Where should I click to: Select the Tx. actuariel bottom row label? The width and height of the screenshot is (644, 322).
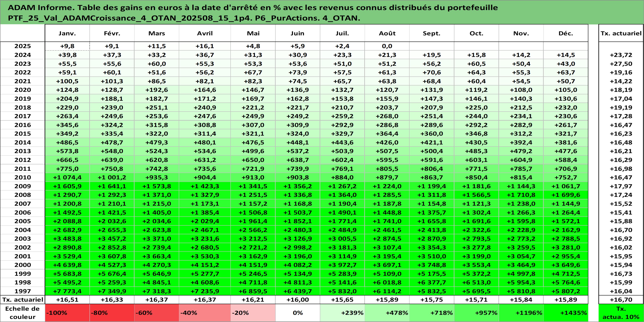pyautogui.click(x=22, y=300)
